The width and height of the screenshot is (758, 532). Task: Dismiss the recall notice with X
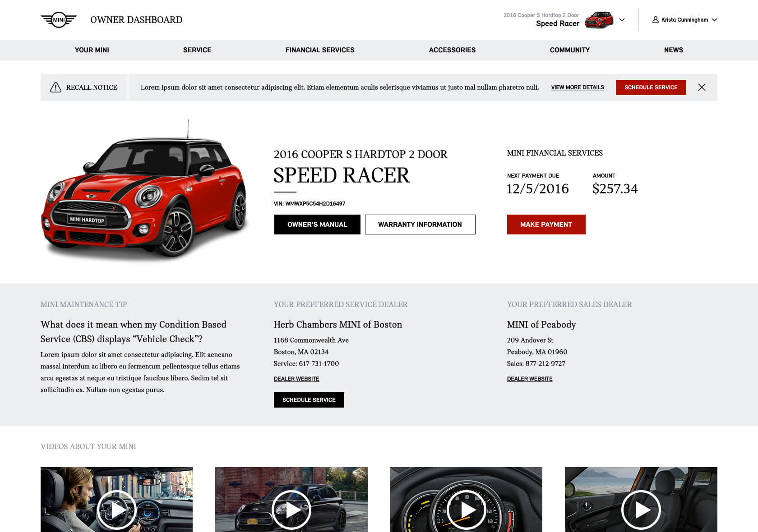702,87
